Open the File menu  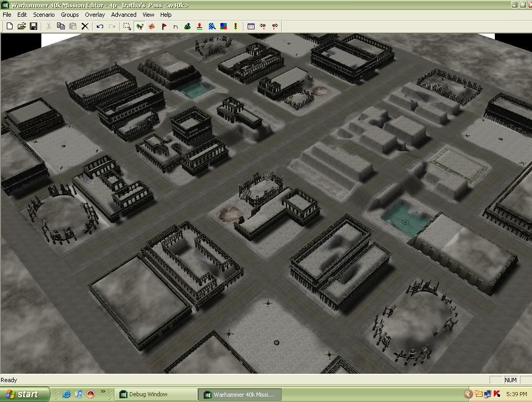tap(7, 15)
